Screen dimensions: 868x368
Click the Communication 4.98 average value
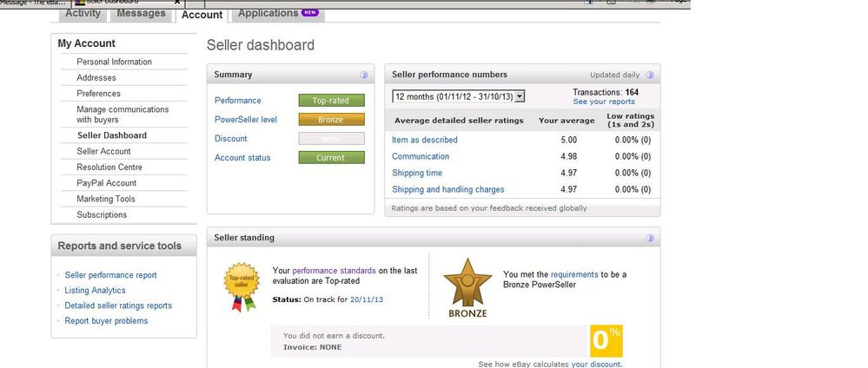[568, 156]
